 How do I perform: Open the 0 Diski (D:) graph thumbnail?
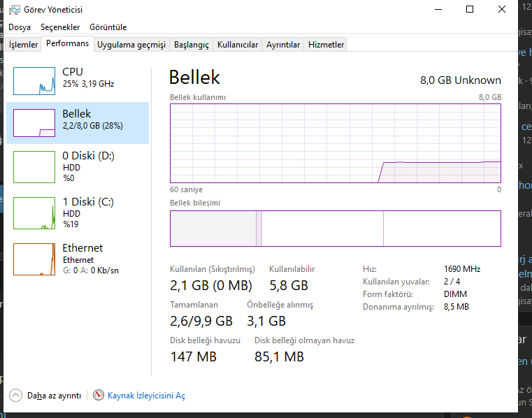pos(34,167)
